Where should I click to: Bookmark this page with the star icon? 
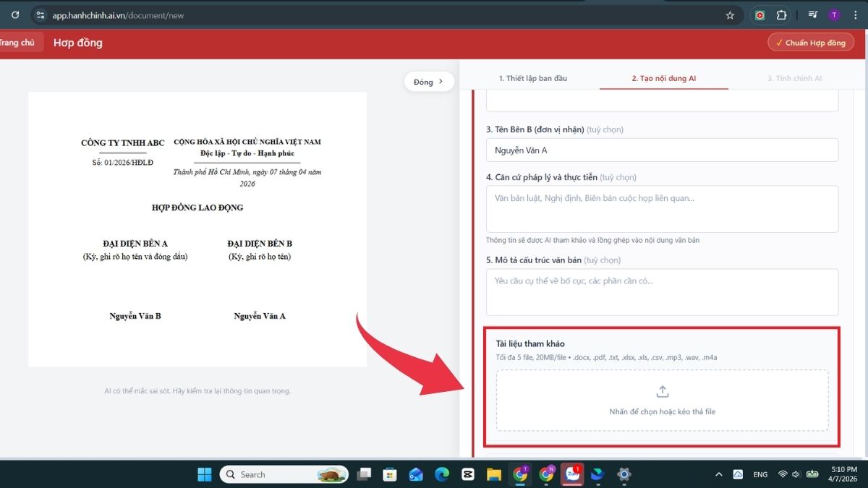coord(730,14)
